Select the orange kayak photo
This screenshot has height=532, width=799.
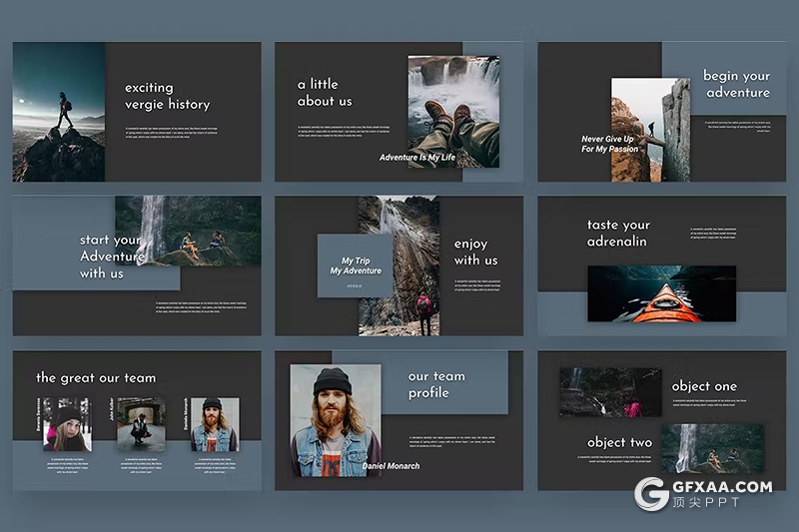coord(661,293)
